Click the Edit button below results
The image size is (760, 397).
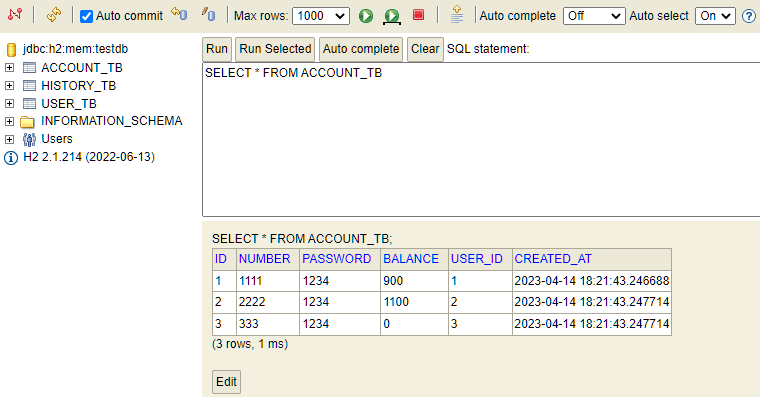[226, 382]
